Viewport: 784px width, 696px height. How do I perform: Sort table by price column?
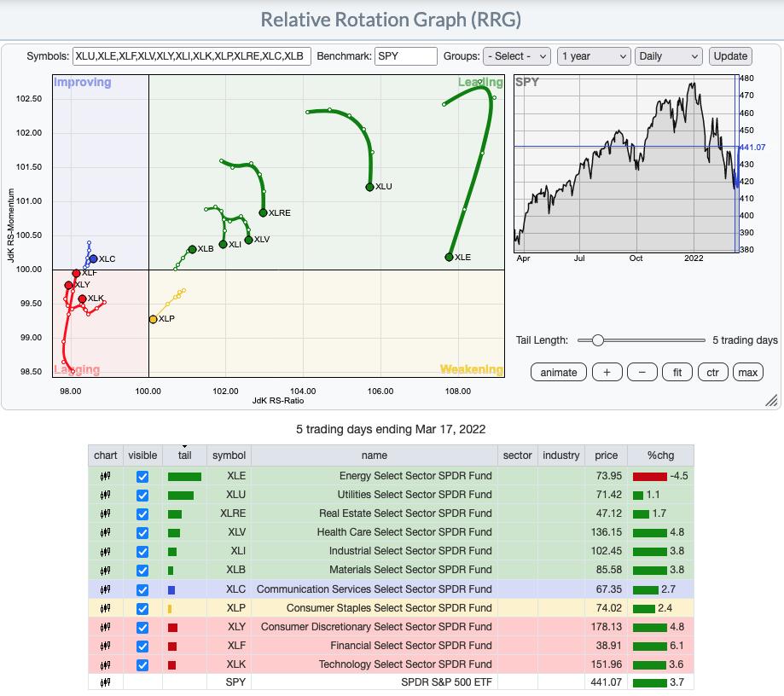[x=606, y=455]
